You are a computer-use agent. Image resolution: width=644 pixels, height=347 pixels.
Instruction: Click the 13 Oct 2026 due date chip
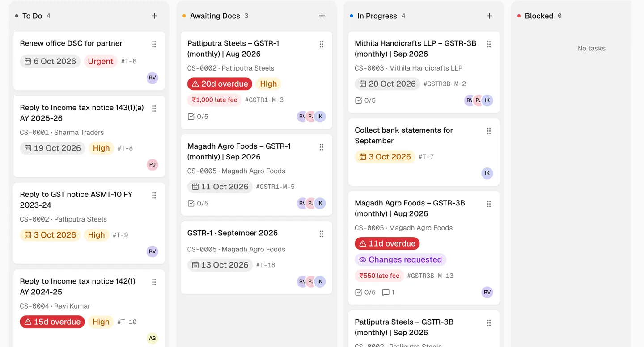220,265
